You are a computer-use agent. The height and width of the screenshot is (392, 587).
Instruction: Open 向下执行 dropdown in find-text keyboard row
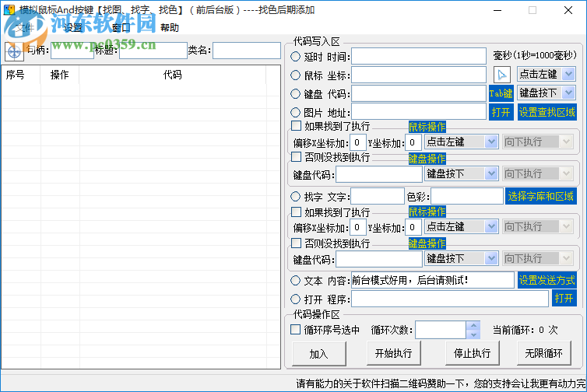[x=566, y=258]
